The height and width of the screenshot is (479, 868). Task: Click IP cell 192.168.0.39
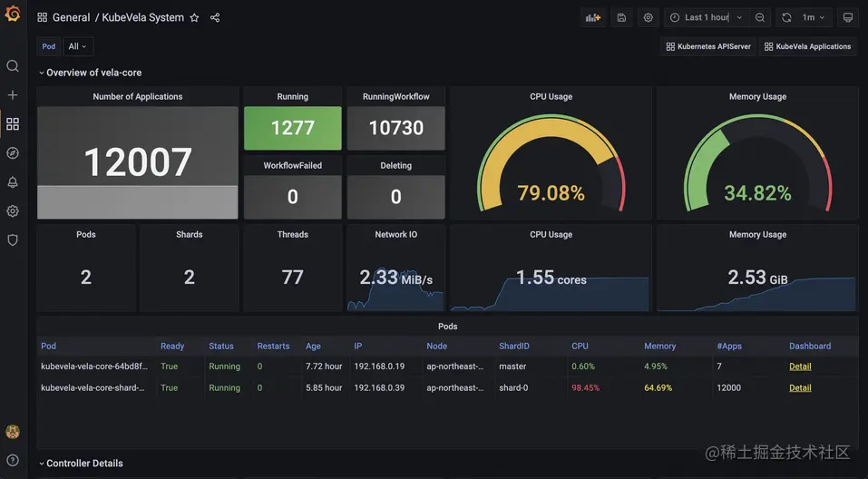tap(379, 388)
